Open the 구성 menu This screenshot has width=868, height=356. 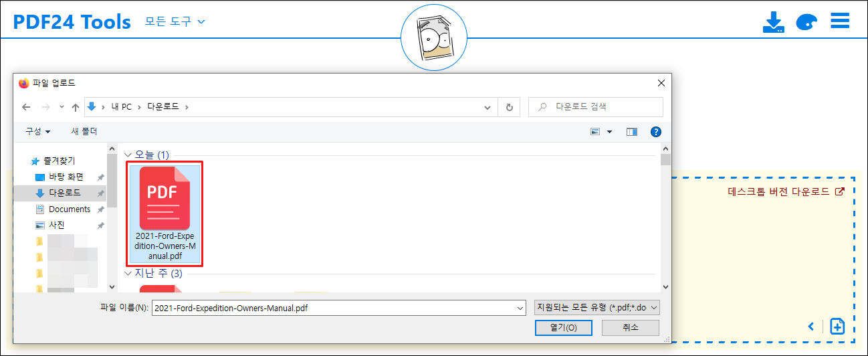coord(38,132)
